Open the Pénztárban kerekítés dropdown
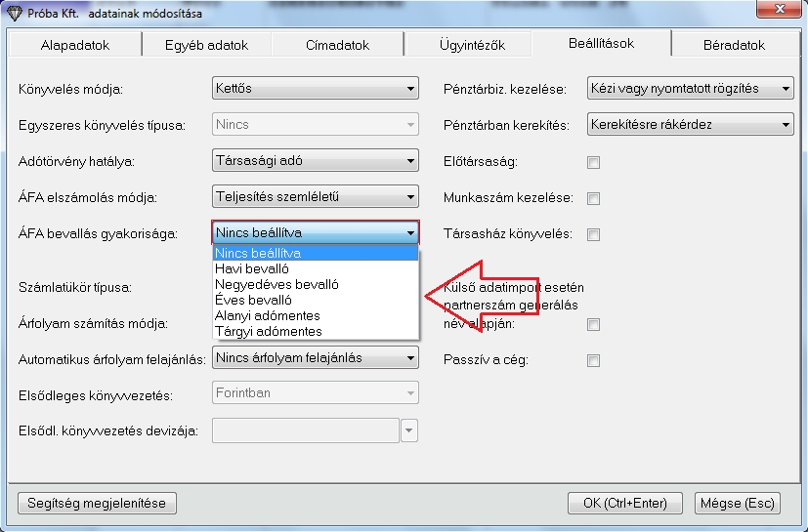The width and height of the screenshot is (808, 532). pyautogui.click(x=690, y=125)
